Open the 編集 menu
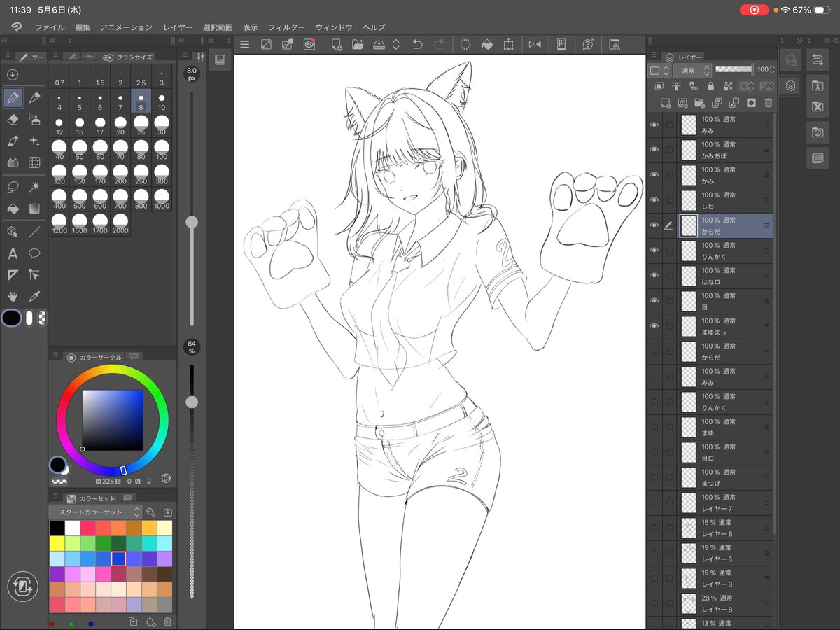This screenshot has width=840, height=630. tap(83, 27)
